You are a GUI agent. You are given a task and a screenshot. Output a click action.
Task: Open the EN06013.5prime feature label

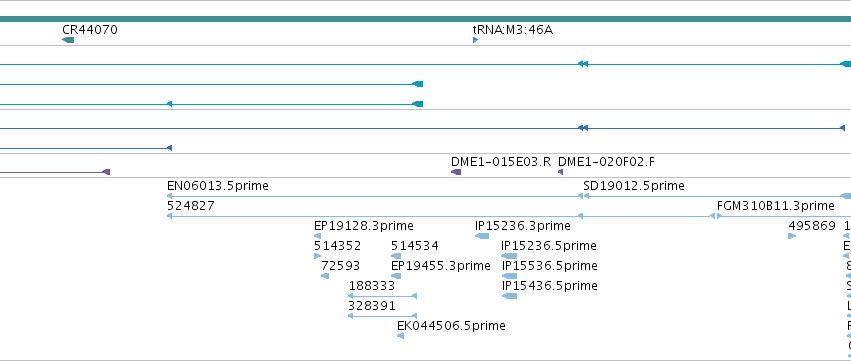[218, 186]
